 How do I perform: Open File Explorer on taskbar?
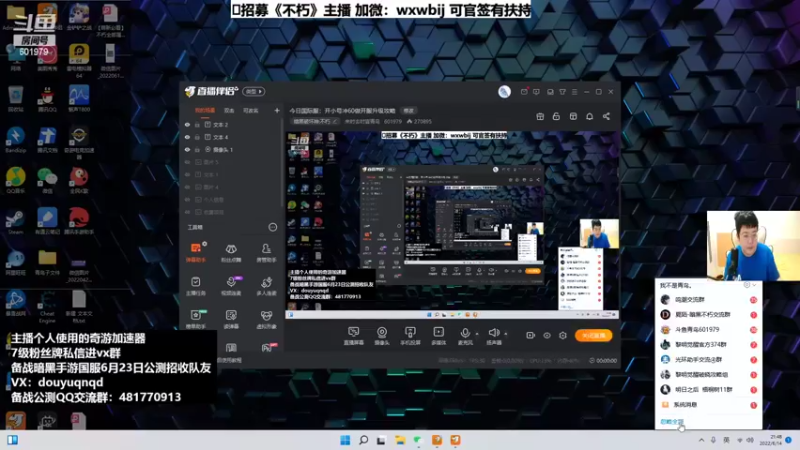click(x=399, y=440)
